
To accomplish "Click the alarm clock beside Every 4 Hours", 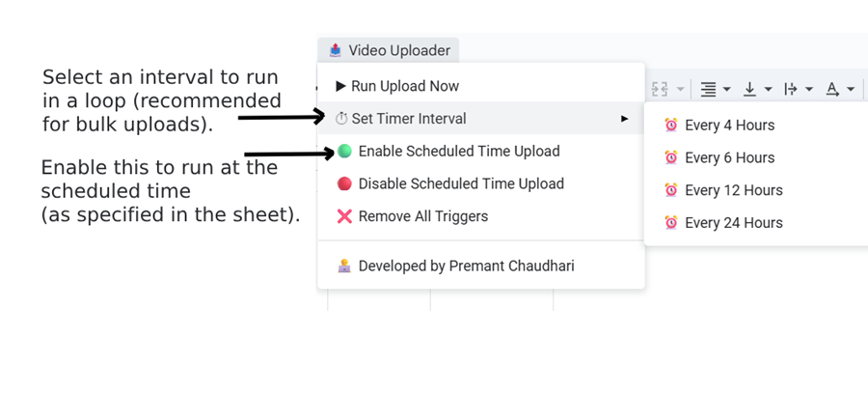I will click(671, 126).
